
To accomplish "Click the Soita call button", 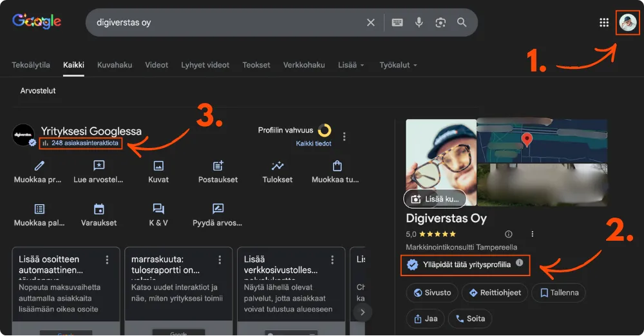I will click(470, 319).
